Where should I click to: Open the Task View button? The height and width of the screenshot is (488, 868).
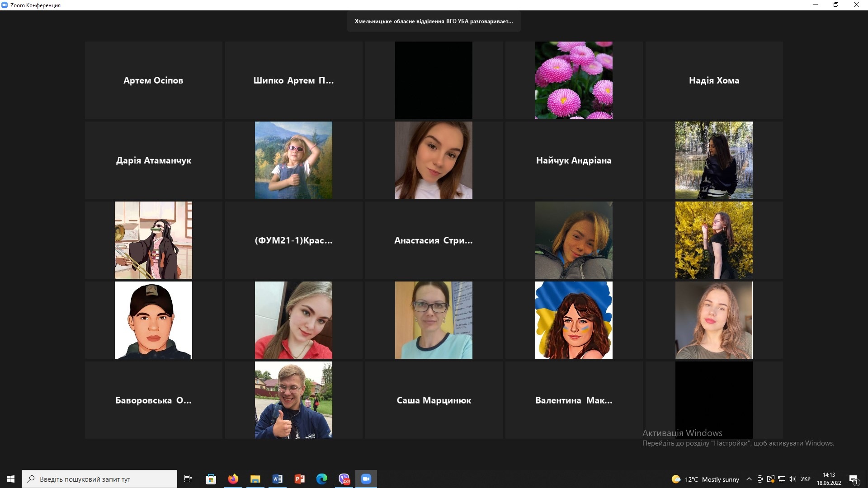tap(188, 479)
